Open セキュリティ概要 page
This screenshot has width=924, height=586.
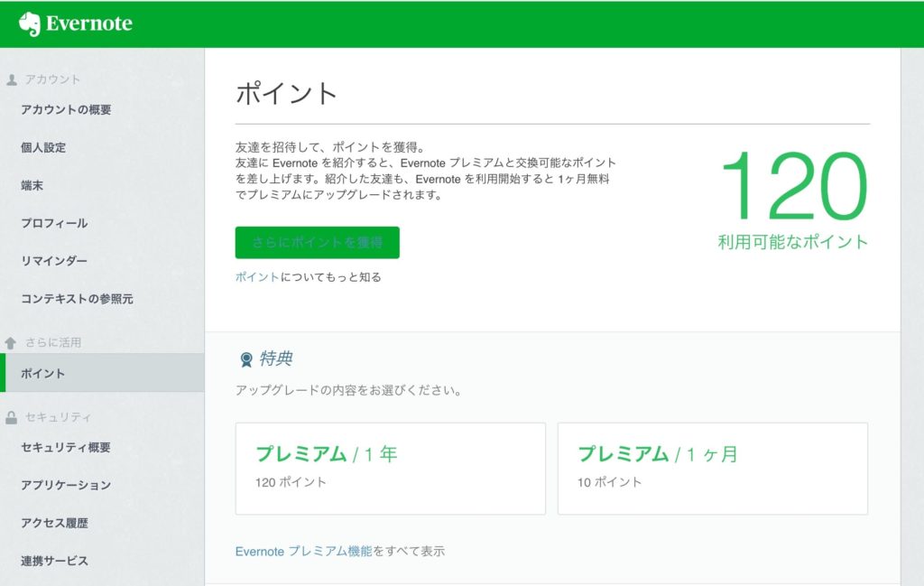(x=66, y=448)
